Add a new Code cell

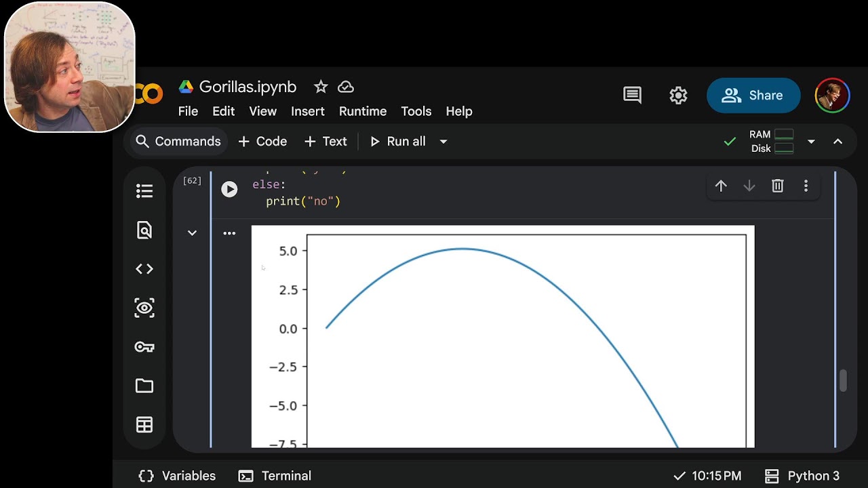(x=262, y=141)
